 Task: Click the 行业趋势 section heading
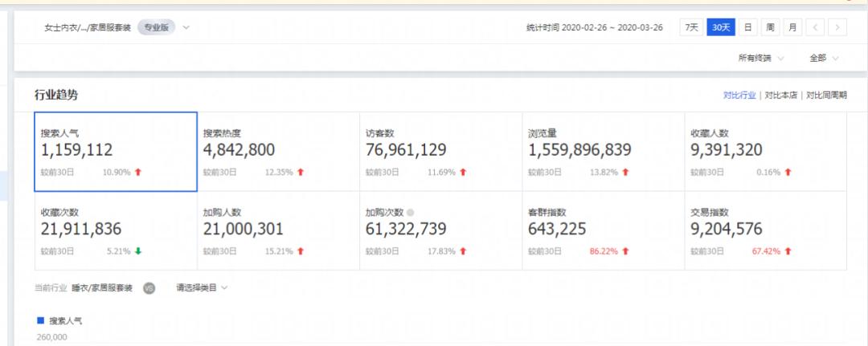coord(56,95)
